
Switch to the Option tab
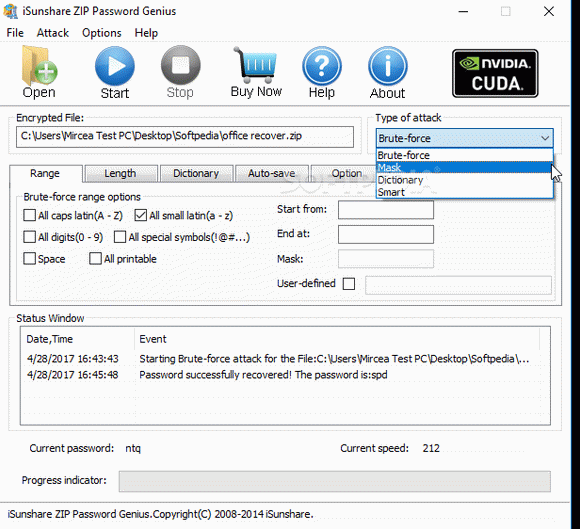343,173
